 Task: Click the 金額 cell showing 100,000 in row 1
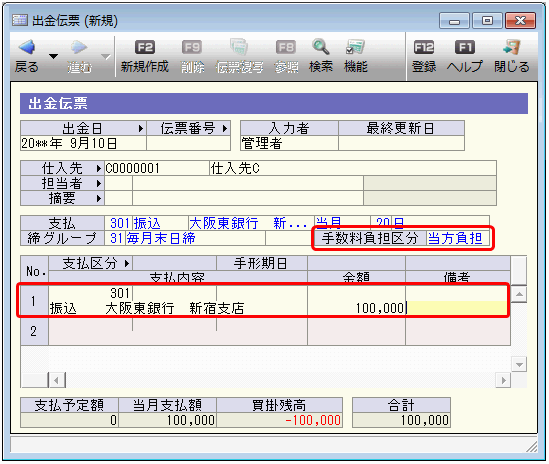[x=356, y=308]
